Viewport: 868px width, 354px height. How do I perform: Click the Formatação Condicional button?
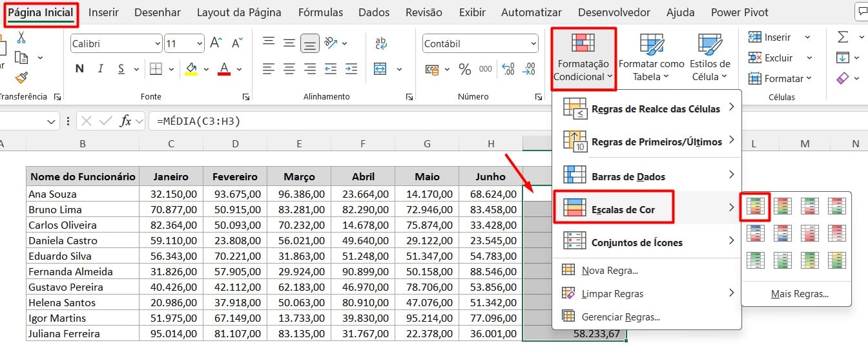coord(583,58)
